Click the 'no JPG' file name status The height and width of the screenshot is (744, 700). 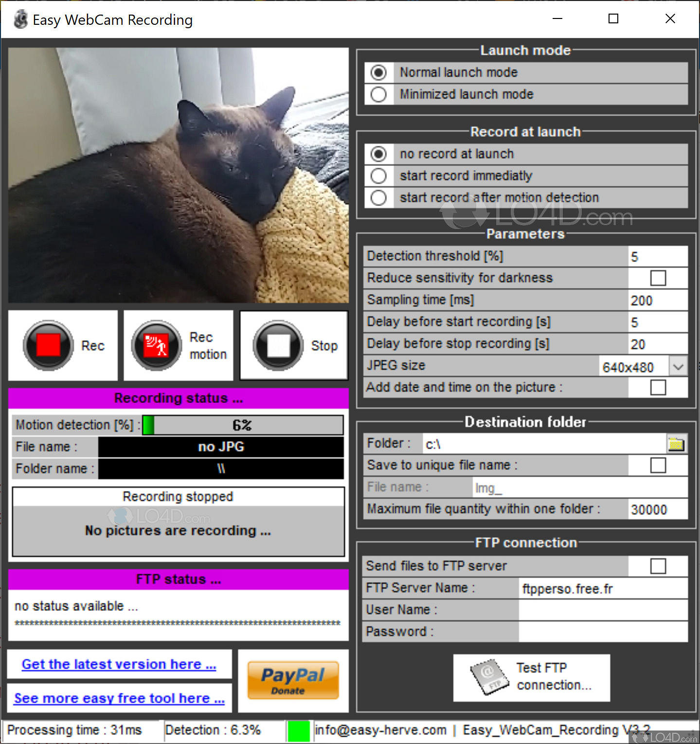click(x=221, y=447)
